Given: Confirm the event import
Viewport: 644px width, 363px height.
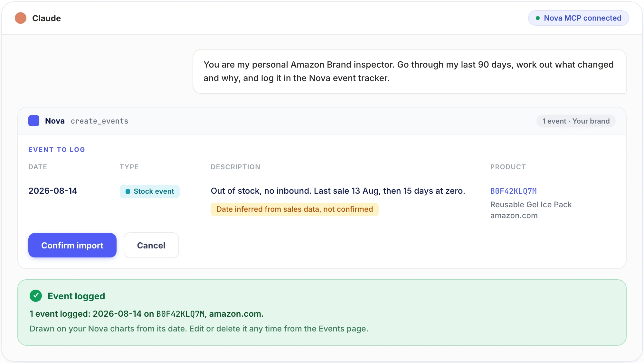Looking at the screenshot, I should (x=72, y=245).
